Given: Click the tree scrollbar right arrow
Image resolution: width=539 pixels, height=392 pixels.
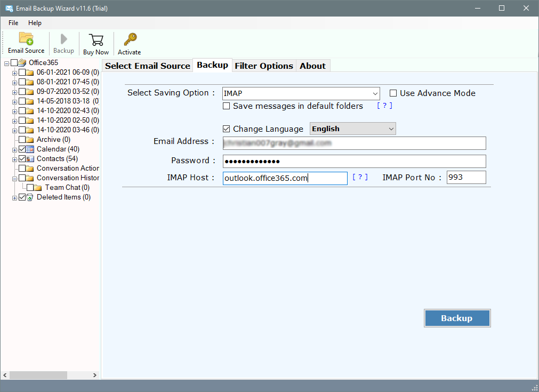Looking at the screenshot, I should click(94, 375).
